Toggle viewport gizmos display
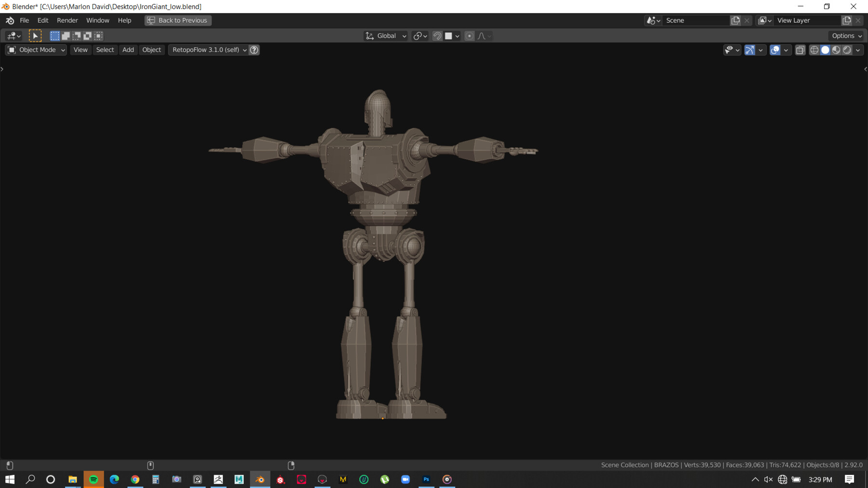This screenshot has width=868, height=488. click(x=749, y=50)
